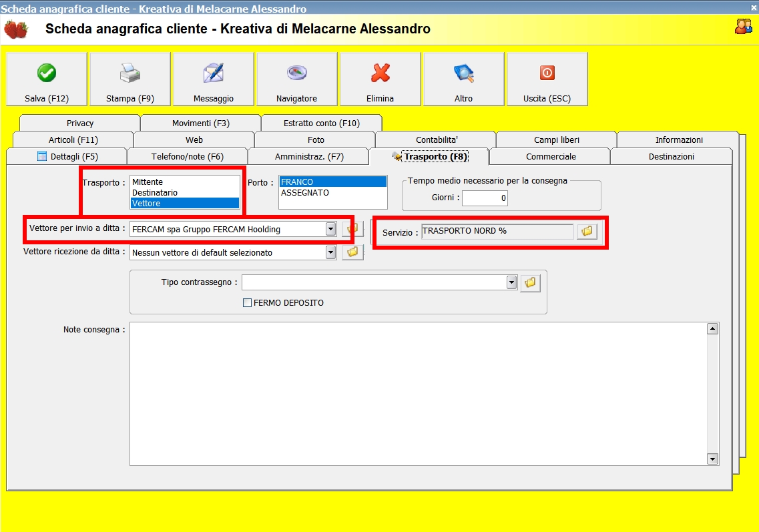The height and width of the screenshot is (532, 759).
Task: Toggle the FERMO DEPOSITO checkbox
Action: pyautogui.click(x=248, y=302)
